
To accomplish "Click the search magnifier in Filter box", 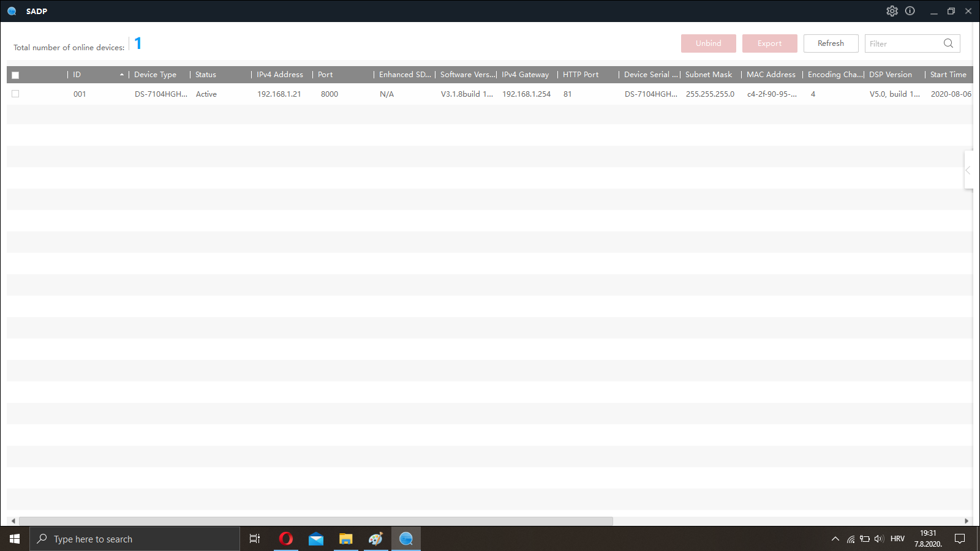I will pos(948,43).
